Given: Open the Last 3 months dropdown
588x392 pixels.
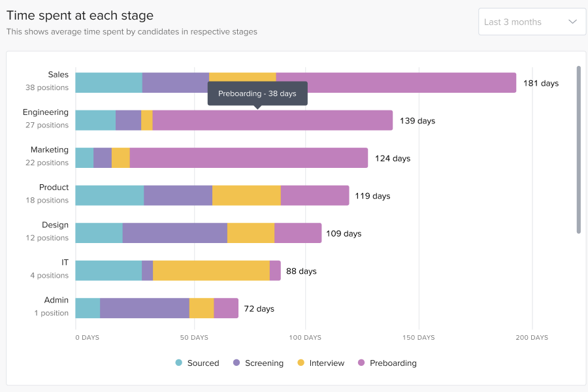Looking at the screenshot, I should pyautogui.click(x=523, y=22).
